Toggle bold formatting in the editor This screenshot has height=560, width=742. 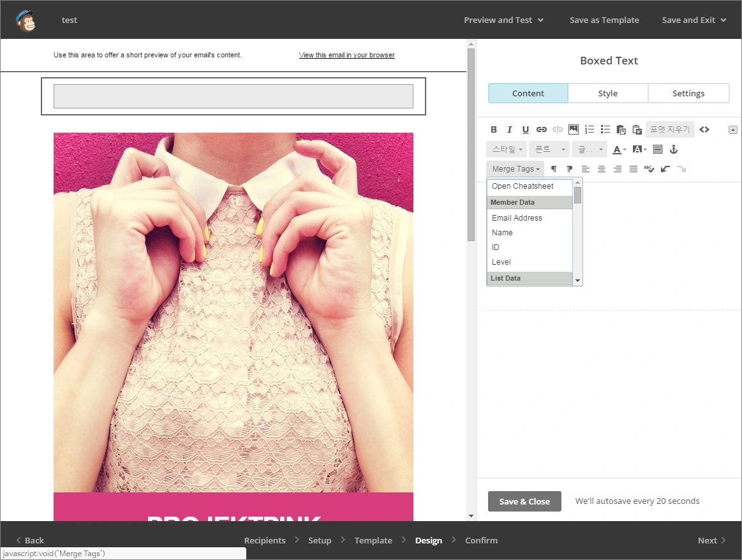tap(494, 129)
